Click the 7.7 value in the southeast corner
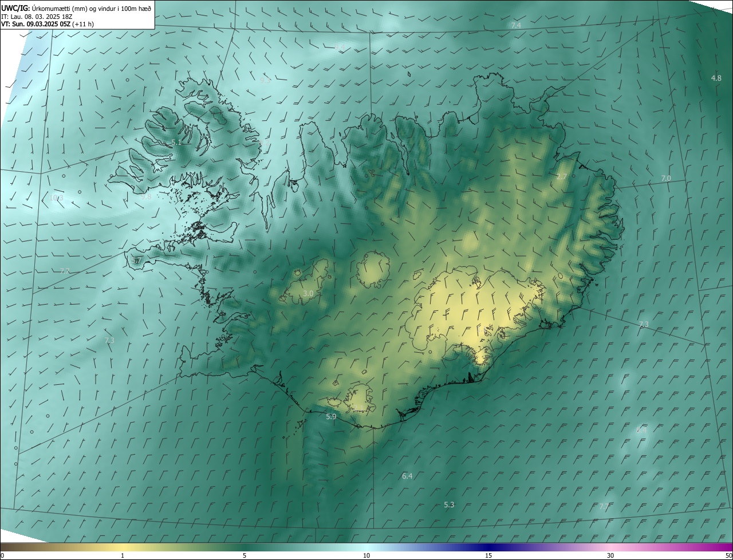This screenshot has height=560, width=733. tap(604, 506)
